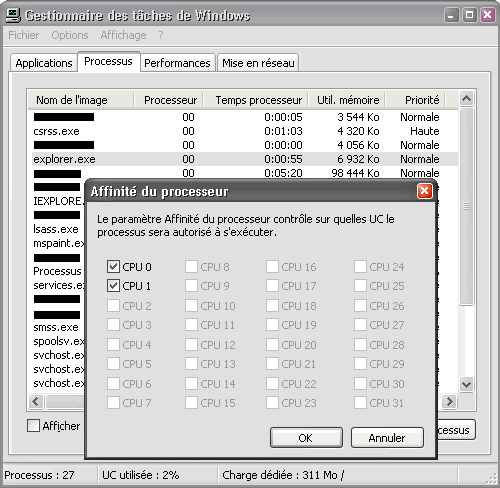Uncheck the CPU 0 checkbox
The height and width of the screenshot is (488, 500).
tap(113, 267)
